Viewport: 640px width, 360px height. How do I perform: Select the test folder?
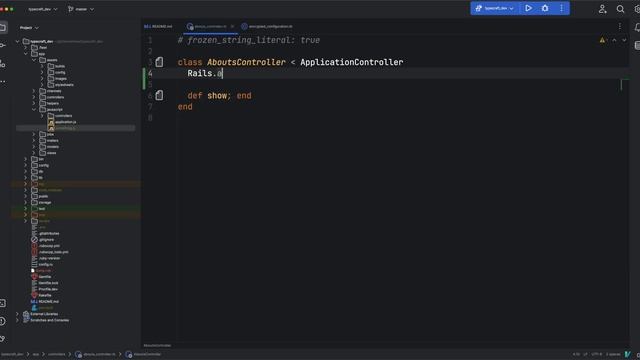[42, 209]
